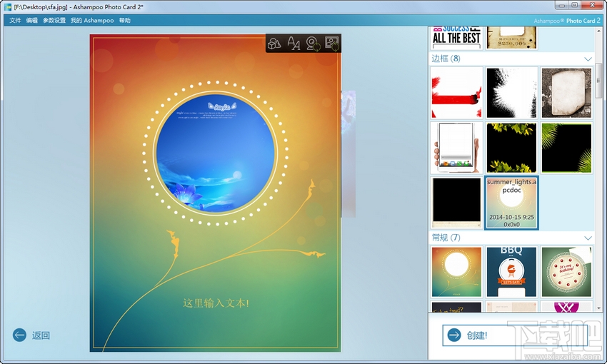The width and height of the screenshot is (607, 364).
Task: Click the circular blue photo on card
Action: coord(215,153)
